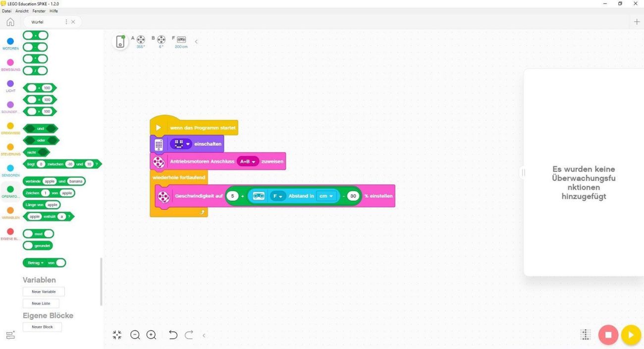Select the Sensoren block category
644x349 pixels.
click(x=10, y=171)
